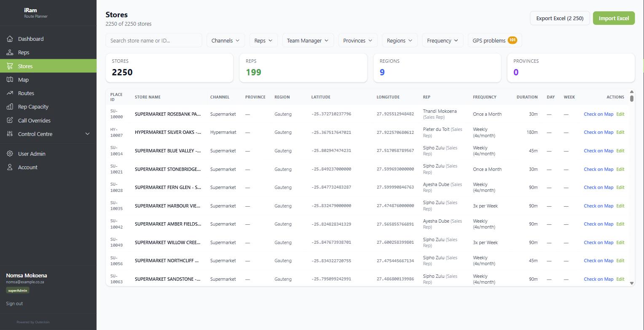Open the Map menu item
644x330 pixels.
(x=48, y=80)
